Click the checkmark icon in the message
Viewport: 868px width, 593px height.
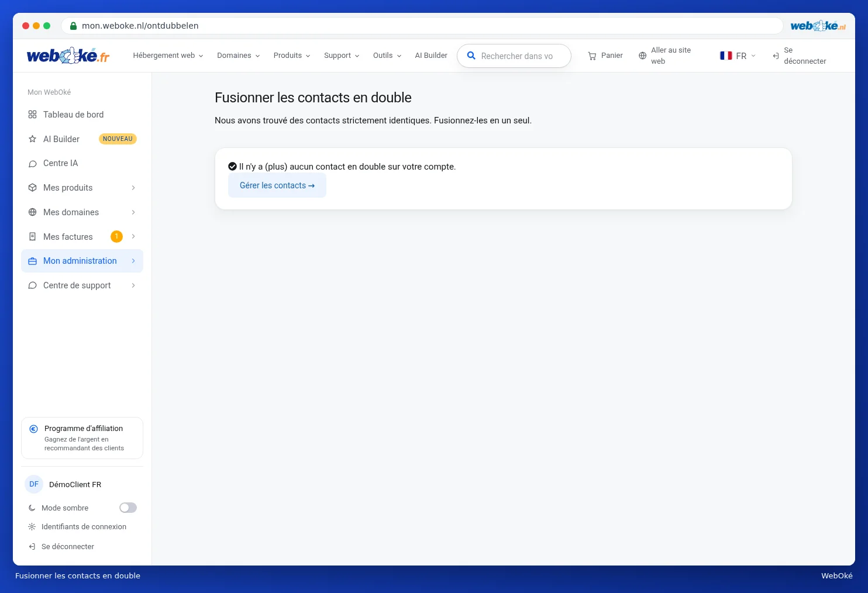point(232,167)
